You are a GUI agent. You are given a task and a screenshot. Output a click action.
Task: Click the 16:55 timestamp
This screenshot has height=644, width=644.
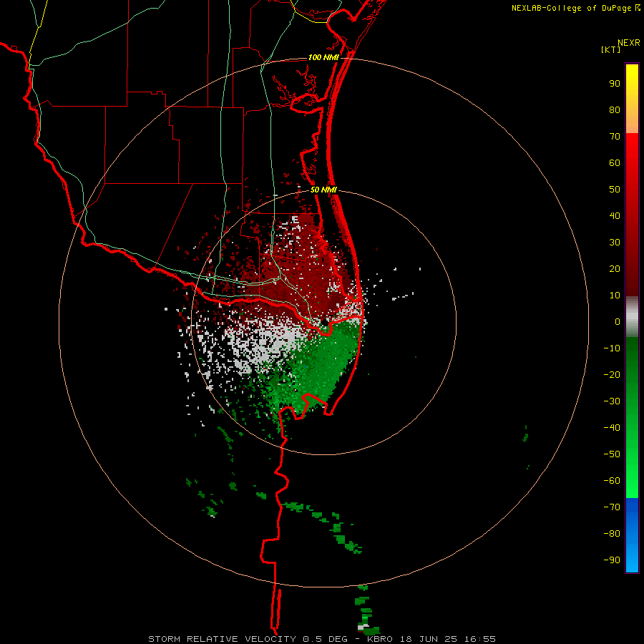pyautogui.click(x=480, y=639)
